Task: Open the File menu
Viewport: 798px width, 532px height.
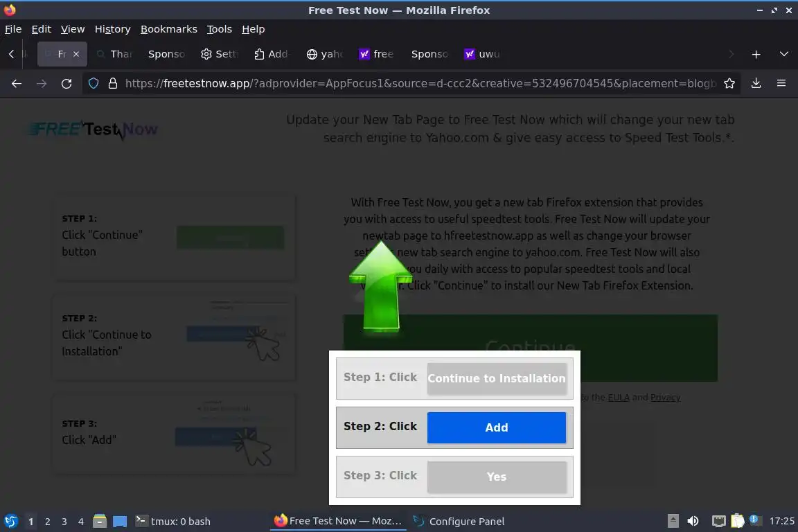Action: [x=13, y=29]
